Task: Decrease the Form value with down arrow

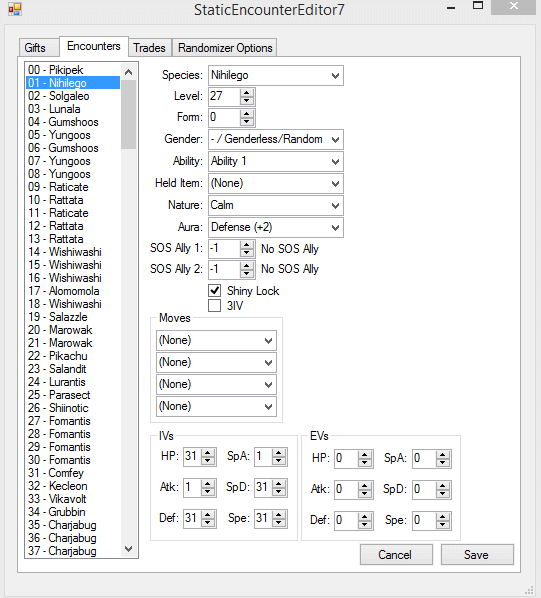Action: click(x=247, y=122)
